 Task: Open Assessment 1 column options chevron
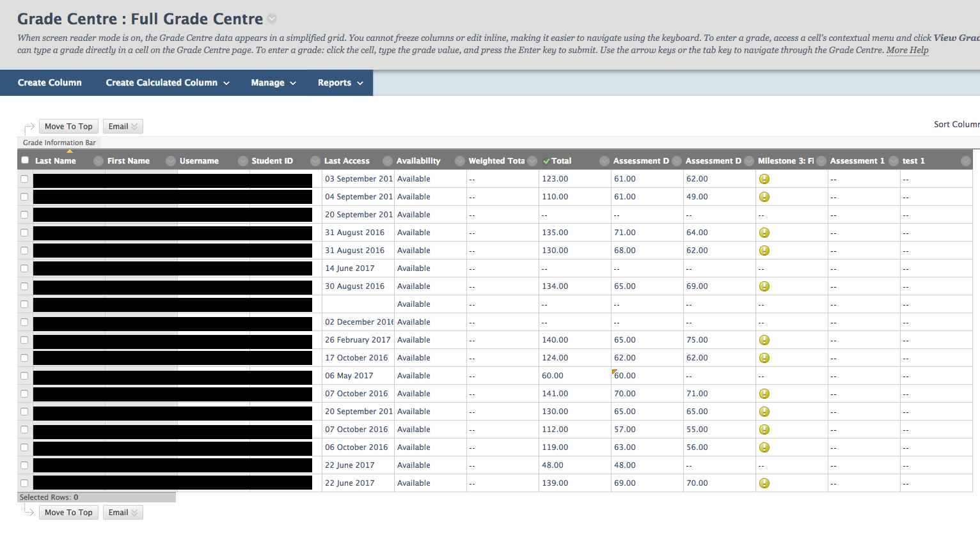(x=894, y=161)
